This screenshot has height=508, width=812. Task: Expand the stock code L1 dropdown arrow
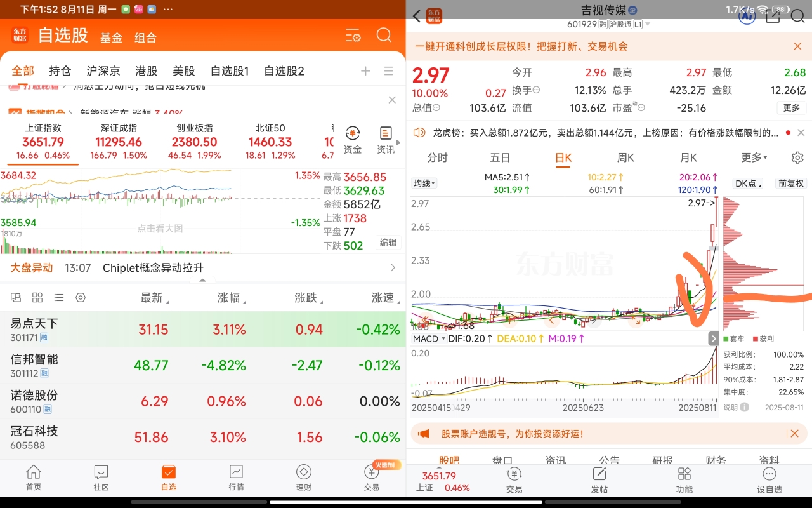tap(648, 25)
